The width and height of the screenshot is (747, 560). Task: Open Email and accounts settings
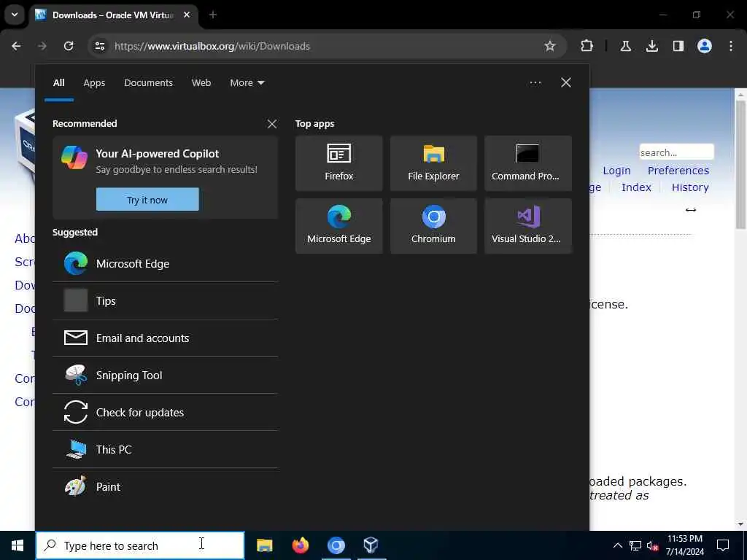point(166,338)
